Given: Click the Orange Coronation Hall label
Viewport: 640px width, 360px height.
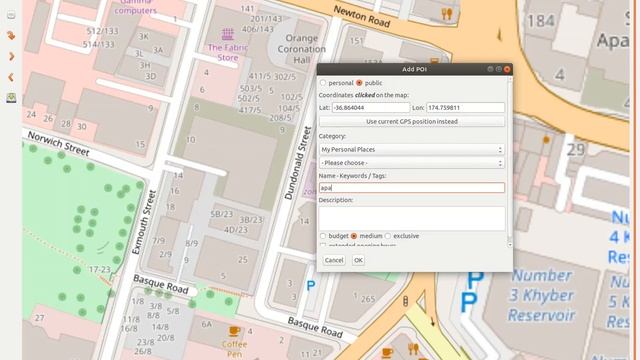Looking at the screenshot, I should [302, 49].
